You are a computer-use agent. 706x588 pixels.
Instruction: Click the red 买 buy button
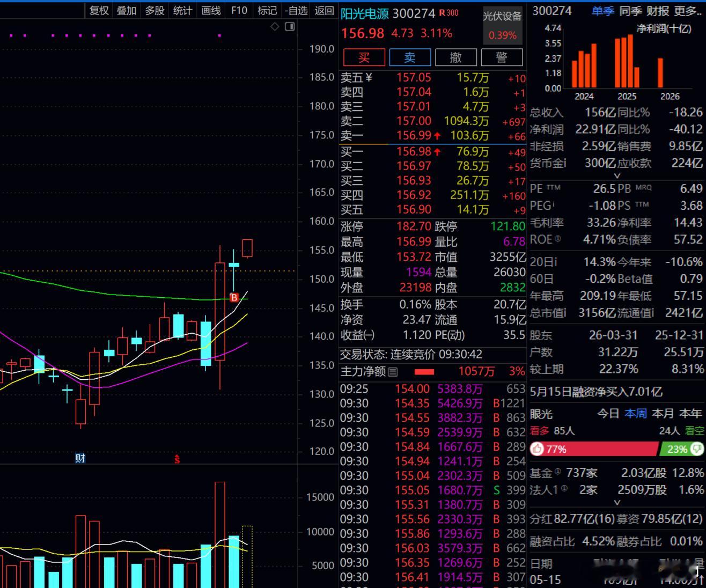coord(364,57)
